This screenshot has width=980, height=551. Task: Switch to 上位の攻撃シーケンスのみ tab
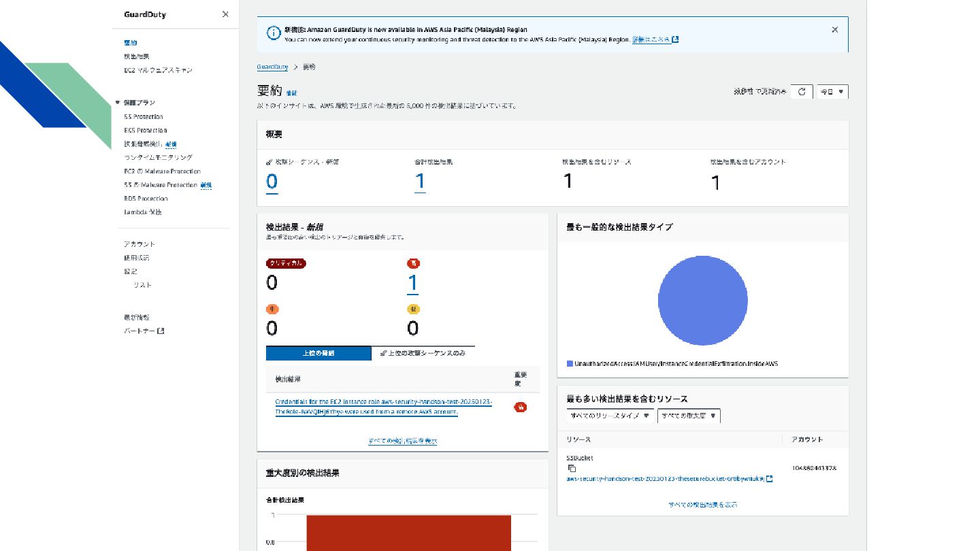423,353
